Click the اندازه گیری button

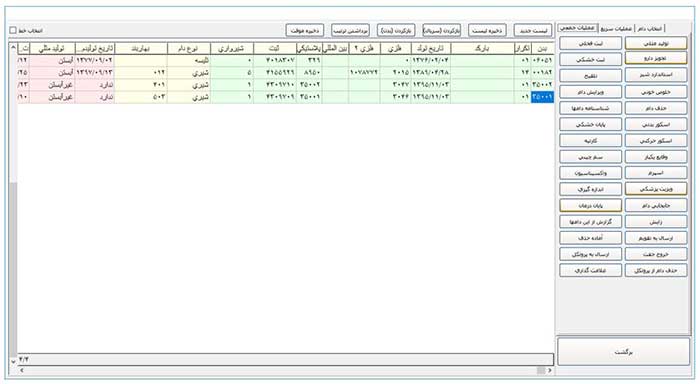point(591,189)
